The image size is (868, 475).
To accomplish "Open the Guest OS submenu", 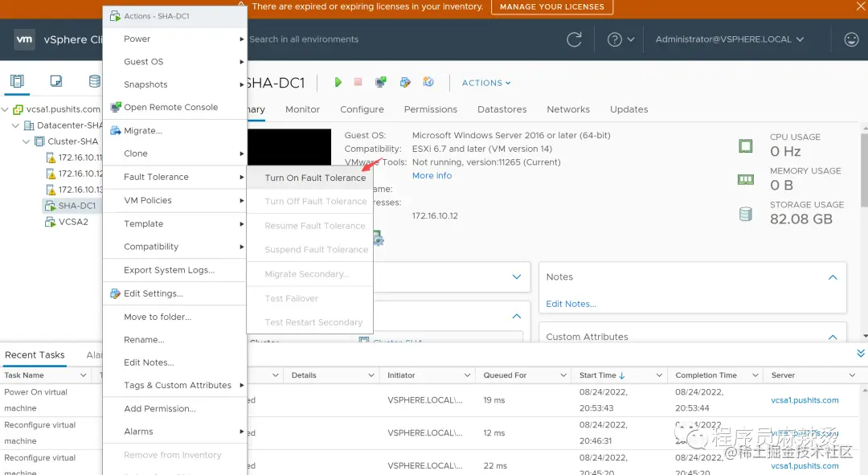I will pos(175,62).
